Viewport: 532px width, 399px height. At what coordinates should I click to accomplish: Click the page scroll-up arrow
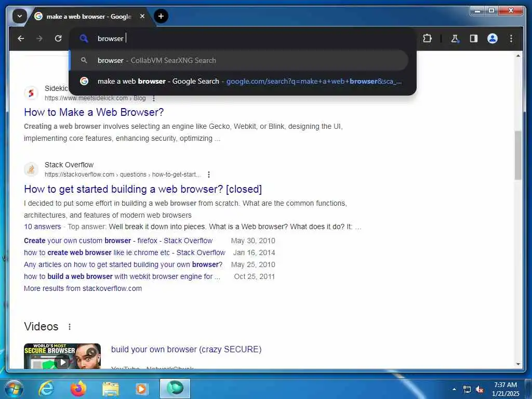point(518,56)
